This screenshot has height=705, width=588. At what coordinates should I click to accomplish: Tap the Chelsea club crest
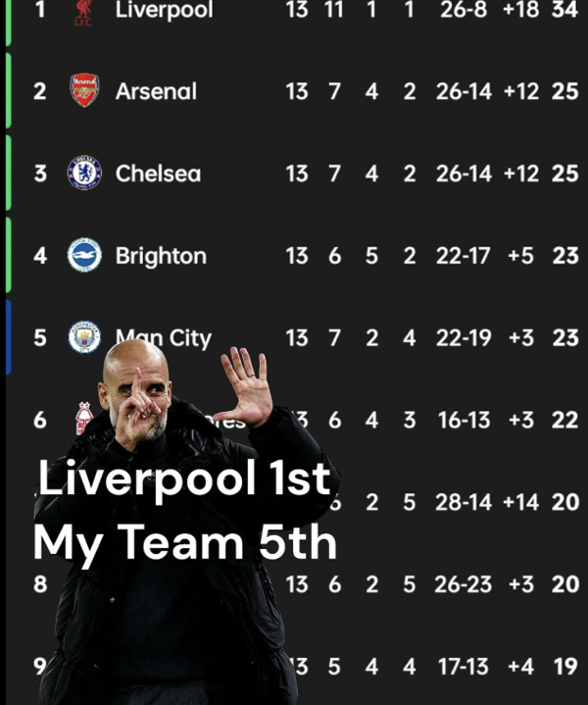coord(84,174)
